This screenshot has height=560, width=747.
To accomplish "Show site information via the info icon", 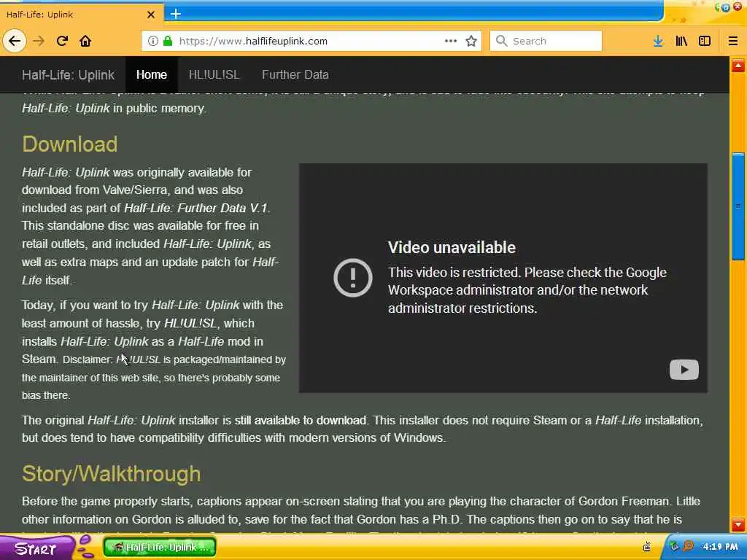I will [x=153, y=41].
